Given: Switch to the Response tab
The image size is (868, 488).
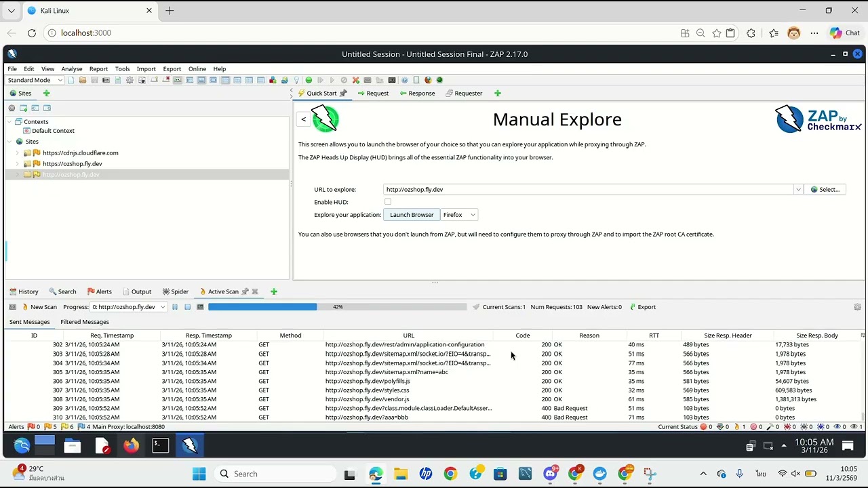Looking at the screenshot, I should pos(417,94).
